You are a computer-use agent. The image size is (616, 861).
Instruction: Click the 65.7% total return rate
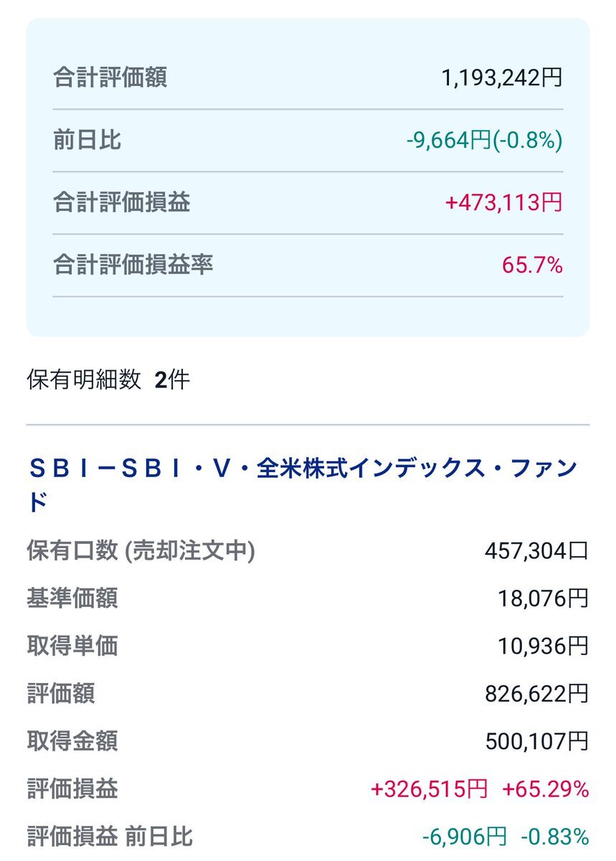532,265
